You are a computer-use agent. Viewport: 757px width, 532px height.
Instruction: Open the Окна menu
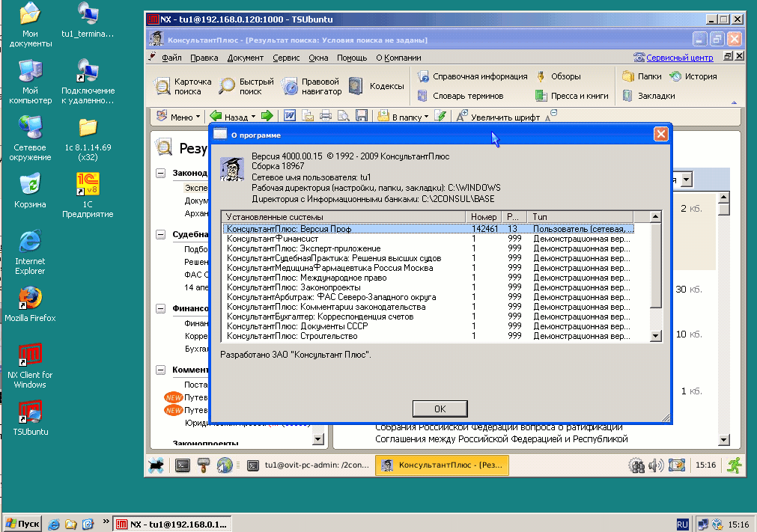(x=318, y=58)
